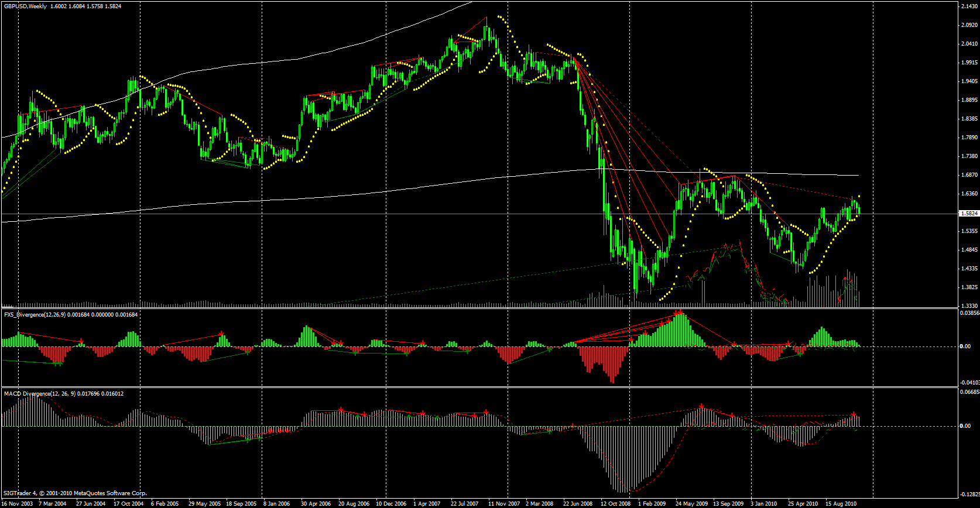Click the 0.00 scale label in MACD Divergence pane

(965, 426)
